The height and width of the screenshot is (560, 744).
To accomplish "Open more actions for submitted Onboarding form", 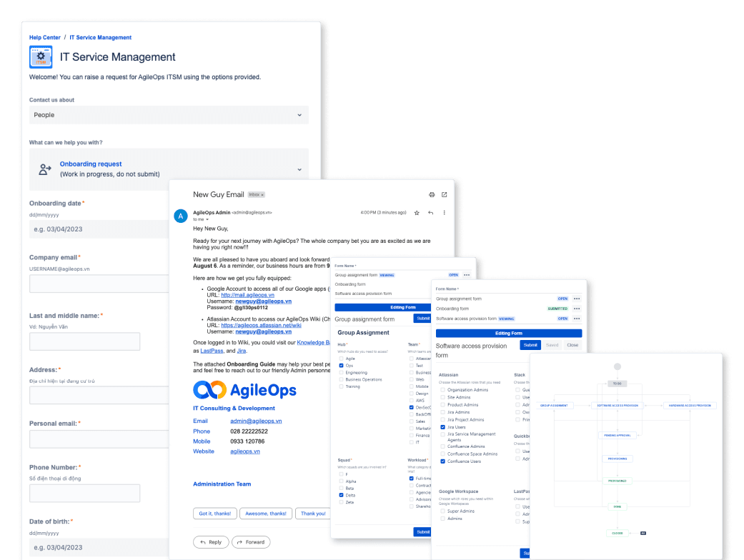I will pos(577,309).
